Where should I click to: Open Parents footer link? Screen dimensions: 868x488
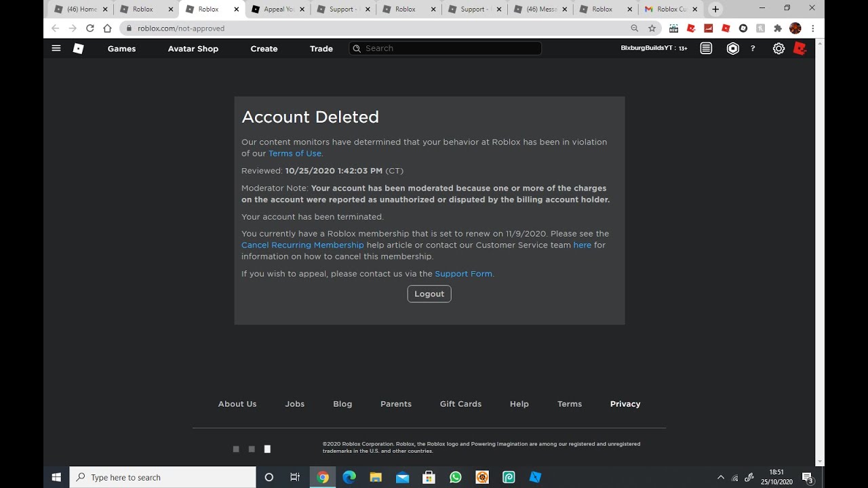click(x=396, y=404)
